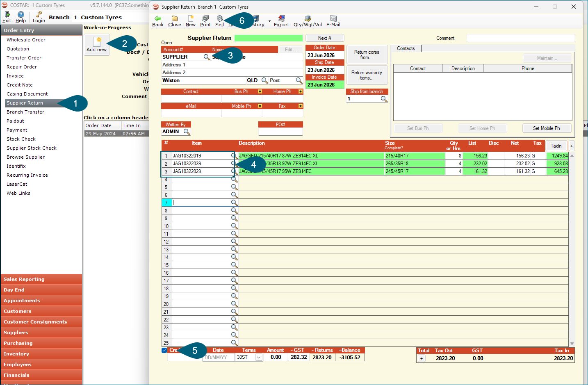The image size is (588, 385).
Task: Toggle the Bus Ph yellow marker
Action: [x=260, y=91]
